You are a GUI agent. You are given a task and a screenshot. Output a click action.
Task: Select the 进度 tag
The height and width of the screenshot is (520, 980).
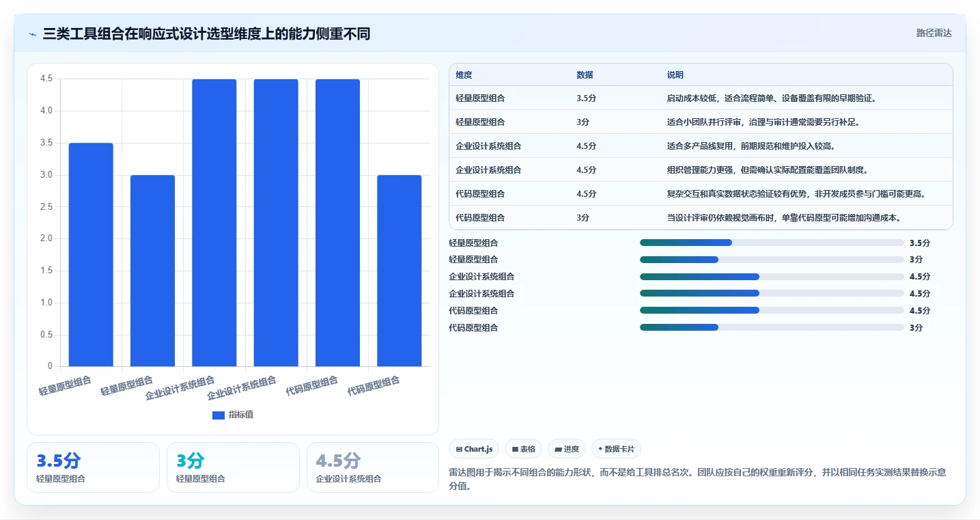[x=567, y=449]
